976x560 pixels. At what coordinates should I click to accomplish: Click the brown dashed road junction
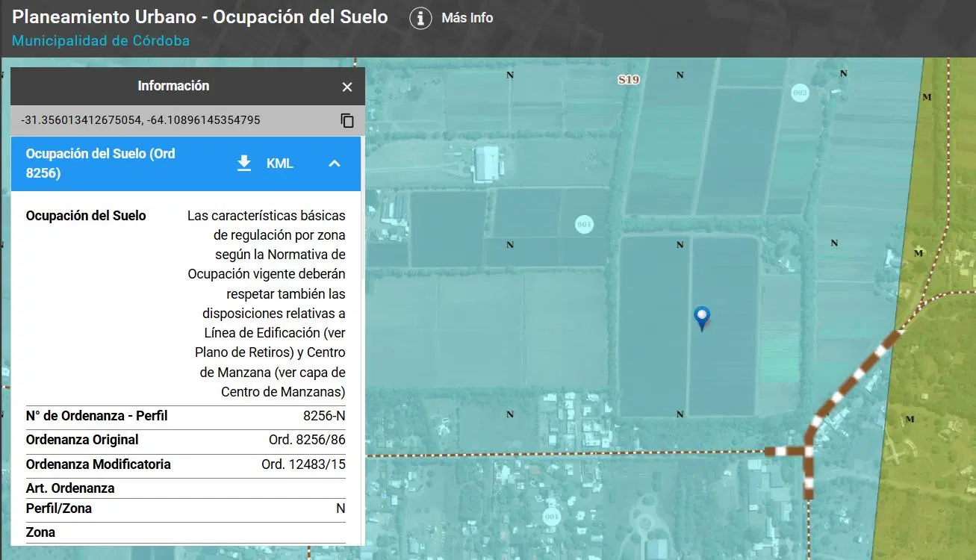tap(807, 451)
